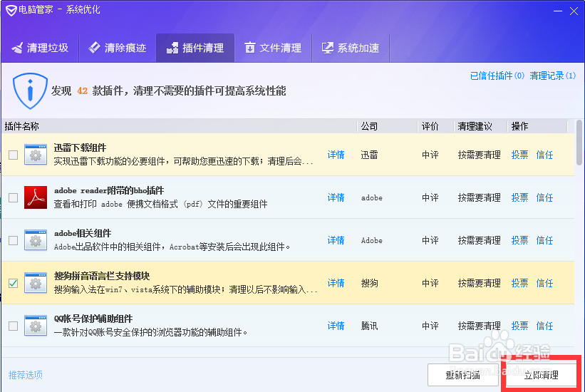
Task: Click the 立即清理 button
Action: click(541, 375)
